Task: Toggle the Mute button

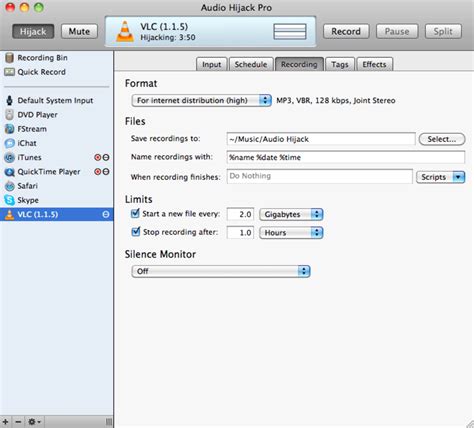Action: point(79,32)
